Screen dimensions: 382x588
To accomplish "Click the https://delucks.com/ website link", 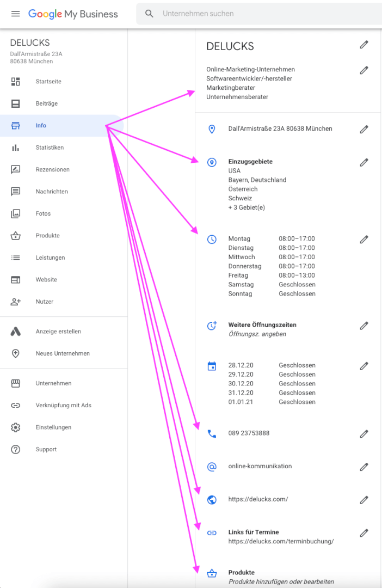I will pos(258,499).
